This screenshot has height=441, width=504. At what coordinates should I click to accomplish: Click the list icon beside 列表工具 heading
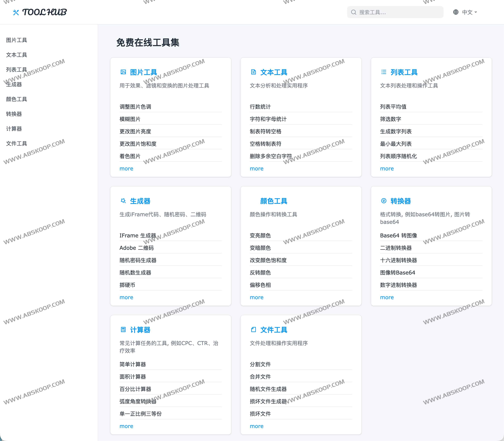pyautogui.click(x=384, y=72)
